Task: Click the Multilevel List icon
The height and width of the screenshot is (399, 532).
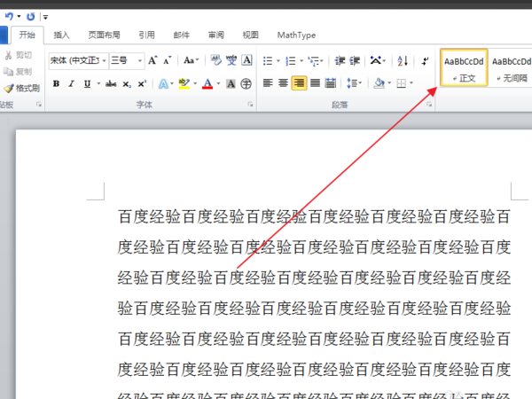Action: [314, 60]
